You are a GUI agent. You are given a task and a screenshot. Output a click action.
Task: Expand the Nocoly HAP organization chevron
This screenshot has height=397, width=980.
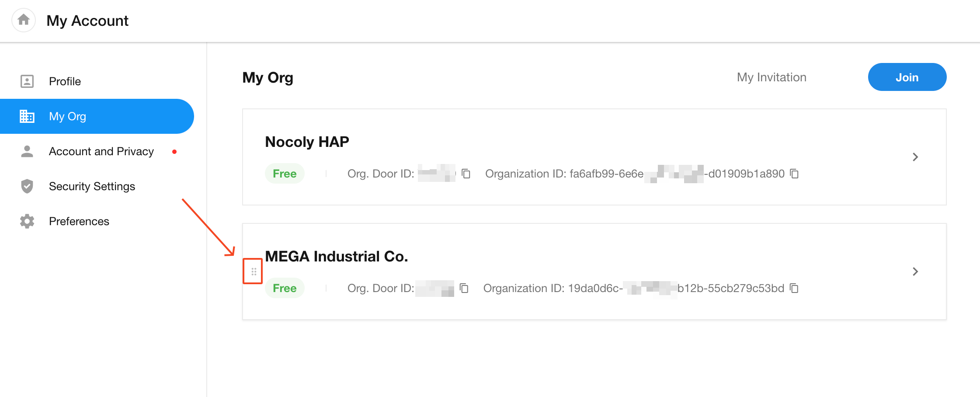point(915,157)
